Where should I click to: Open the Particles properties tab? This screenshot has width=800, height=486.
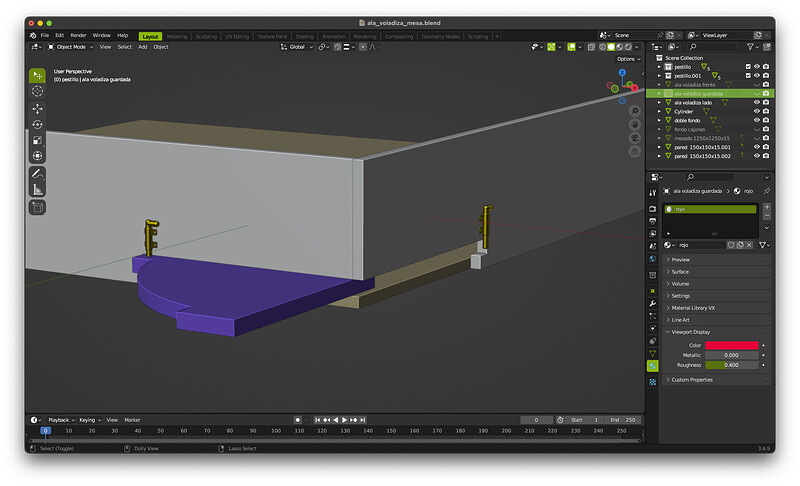(x=653, y=316)
